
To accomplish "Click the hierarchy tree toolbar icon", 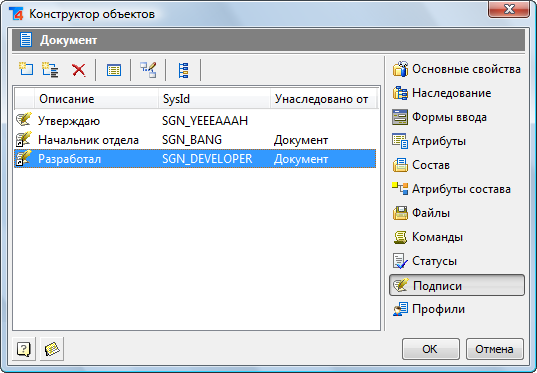I will click(x=183, y=70).
